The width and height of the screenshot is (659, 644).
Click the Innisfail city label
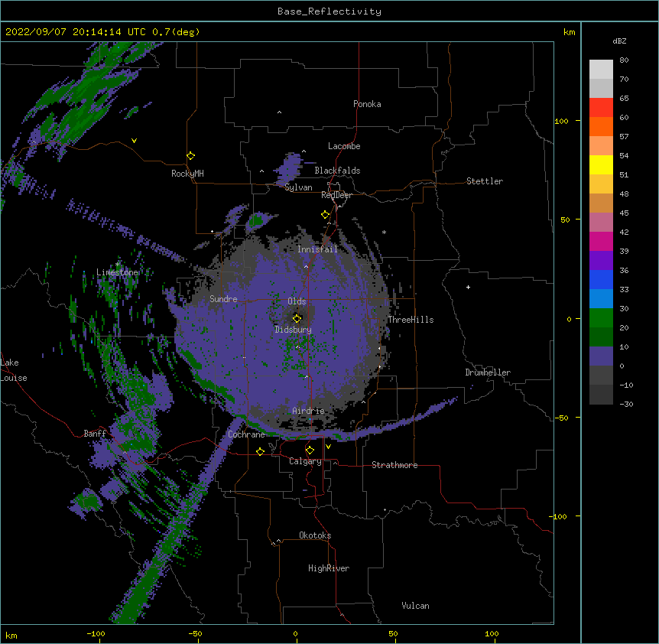317,249
